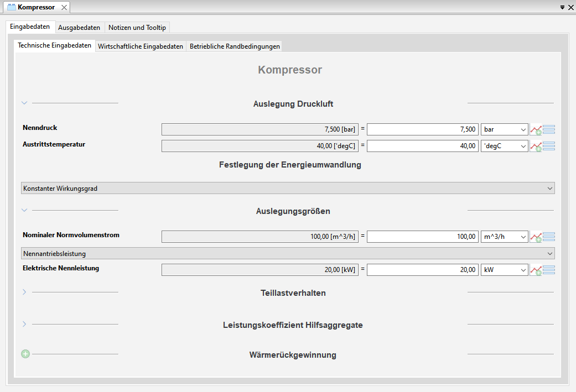Click the chart icon for Nominaler Normvolumenstrom
The image size is (576, 392).
coord(536,237)
